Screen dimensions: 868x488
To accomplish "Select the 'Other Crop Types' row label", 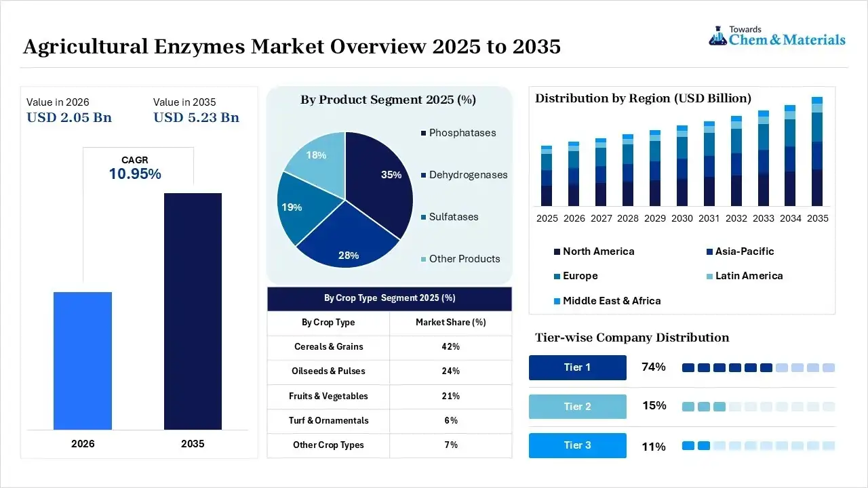I will pyautogui.click(x=328, y=445).
